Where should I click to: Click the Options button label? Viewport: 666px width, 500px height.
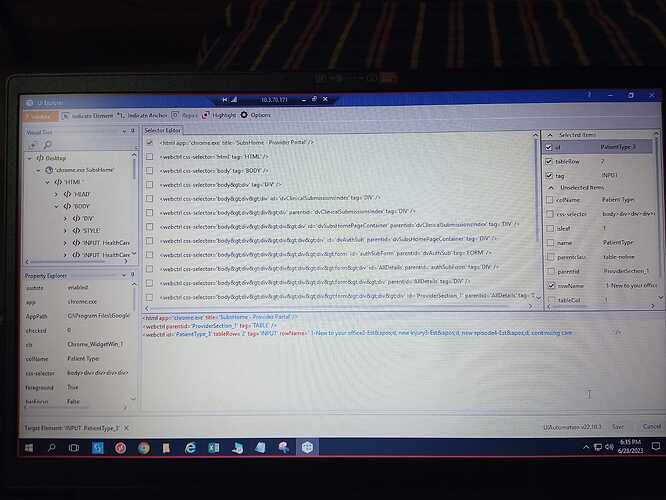(x=260, y=115)
